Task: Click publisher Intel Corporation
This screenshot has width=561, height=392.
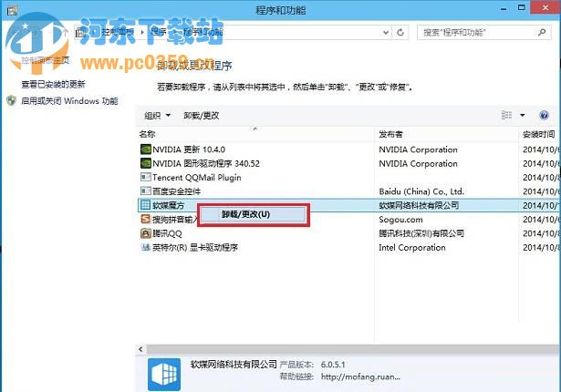Action: point(412,247)
